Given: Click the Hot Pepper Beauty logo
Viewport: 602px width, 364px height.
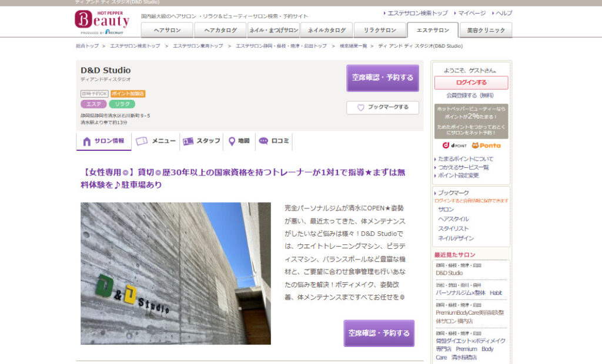Looking at the screenshot, I should pyautogui.click(x=102, y=22).
